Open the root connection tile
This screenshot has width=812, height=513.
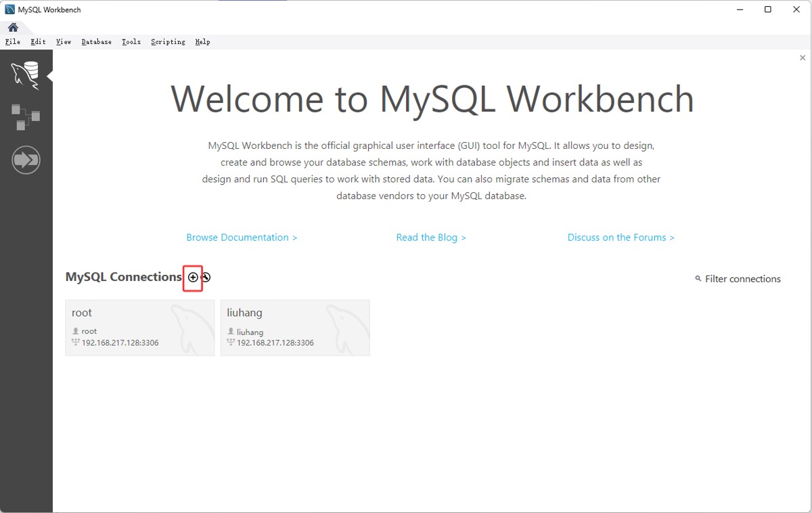[140, 328]
